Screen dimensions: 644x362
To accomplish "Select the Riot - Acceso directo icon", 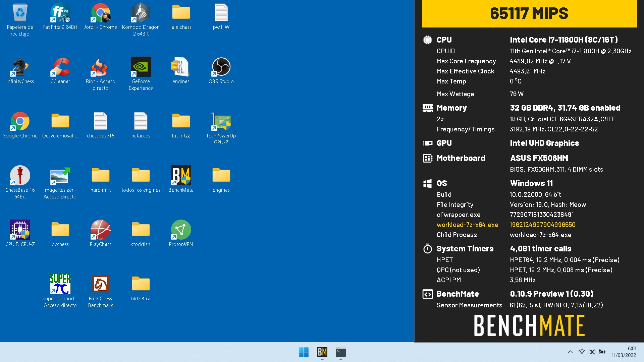I will pyautogui.click(x=100, y=74).
